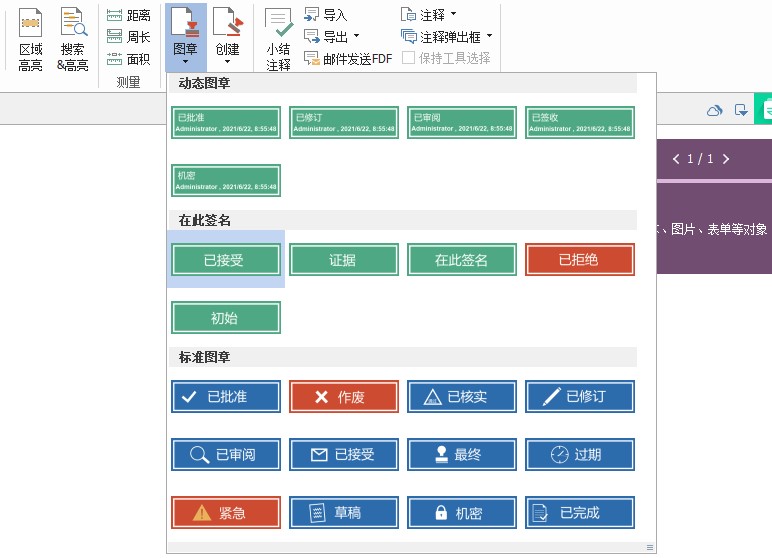This screenshot has width=772, height=558.
Task: Select the 已拒绝 (rejected) red stamp
Action: tap(580, 260)
